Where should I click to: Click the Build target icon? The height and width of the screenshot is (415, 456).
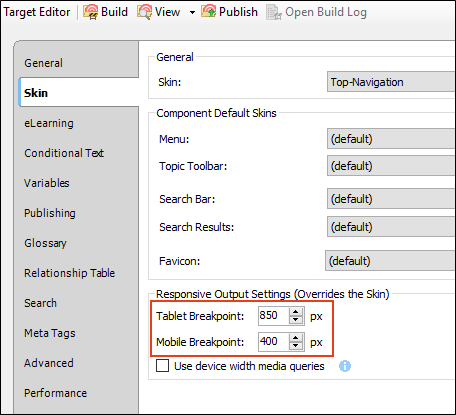(90, 12)
